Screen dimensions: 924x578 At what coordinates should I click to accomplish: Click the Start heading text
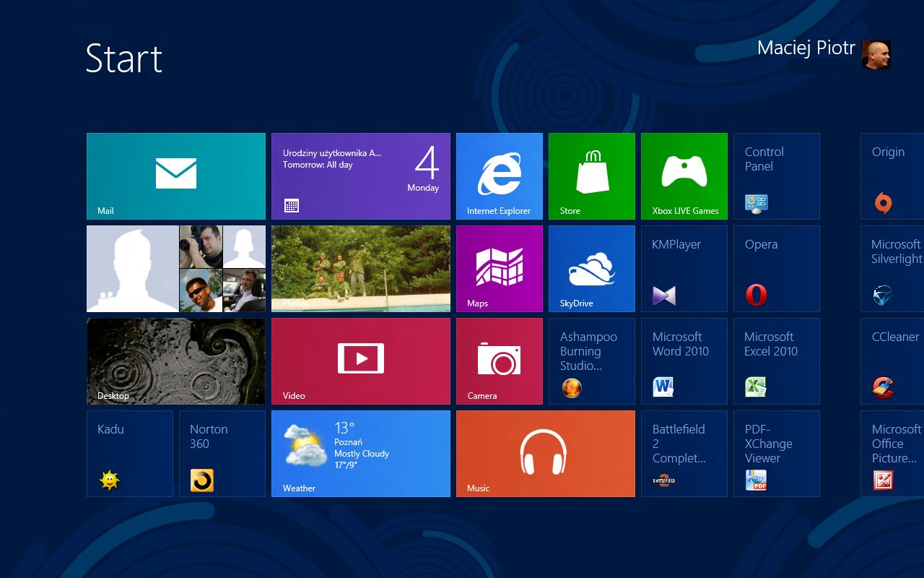124,59
